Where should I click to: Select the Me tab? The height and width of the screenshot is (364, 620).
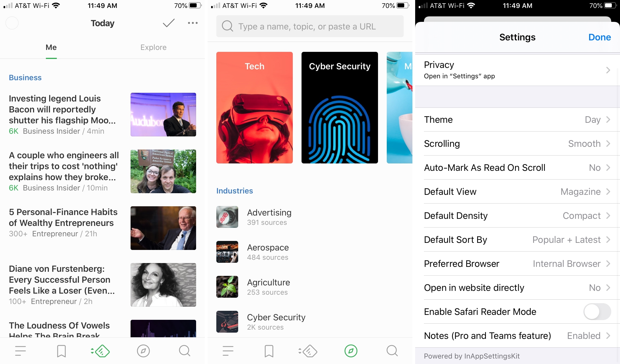coord(51,47)
